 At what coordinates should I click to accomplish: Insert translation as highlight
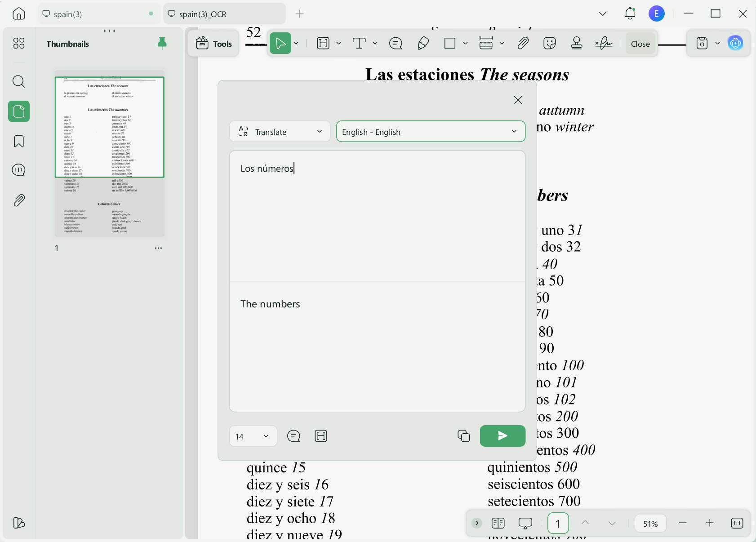coord(321,436)
